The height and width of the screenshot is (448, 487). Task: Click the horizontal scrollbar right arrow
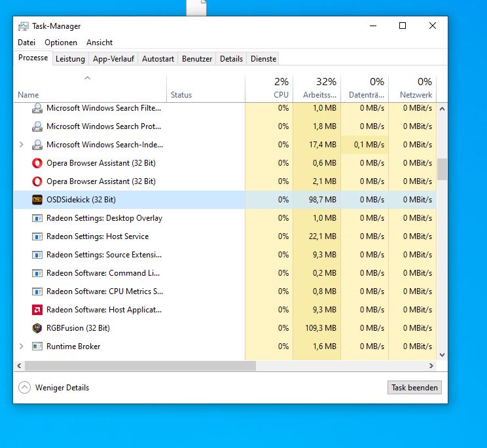pos(431,365)
